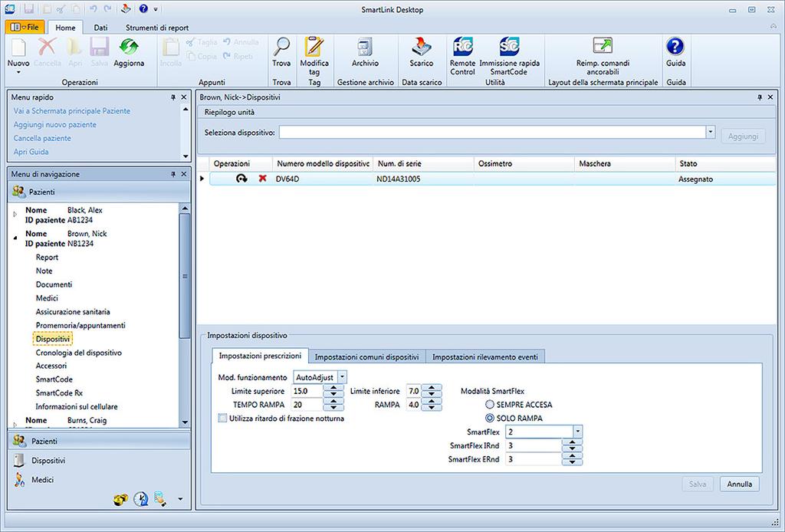785x532 pixels.
Task: Pin the Menu rapido panel
Action: [173, 97]
